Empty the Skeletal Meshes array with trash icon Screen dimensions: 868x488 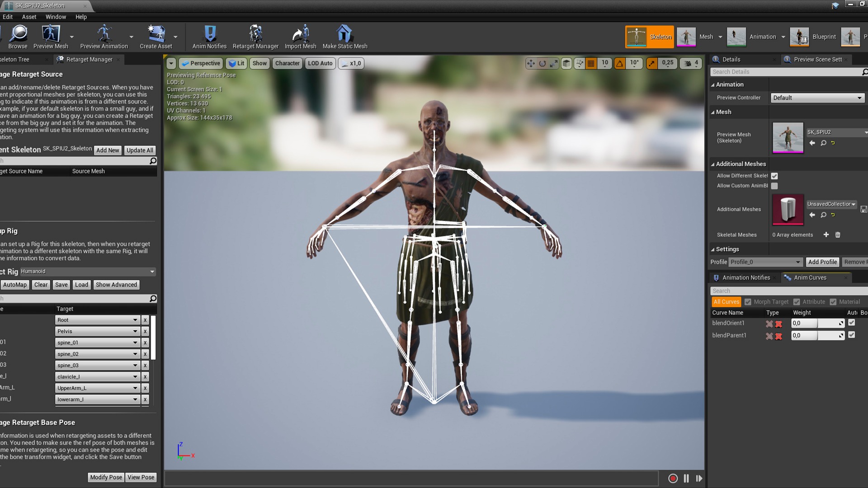837,235
